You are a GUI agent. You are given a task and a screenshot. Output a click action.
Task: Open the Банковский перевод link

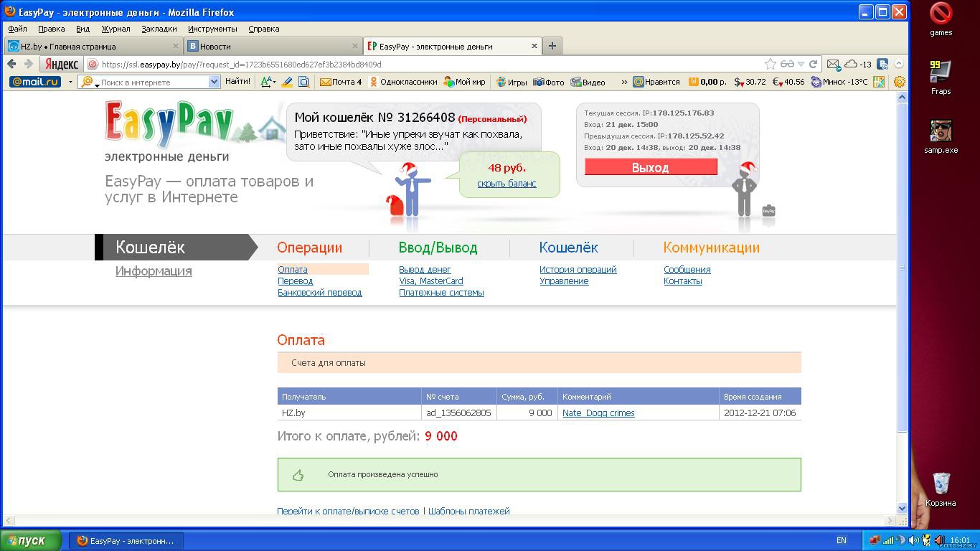coord(319,293)
